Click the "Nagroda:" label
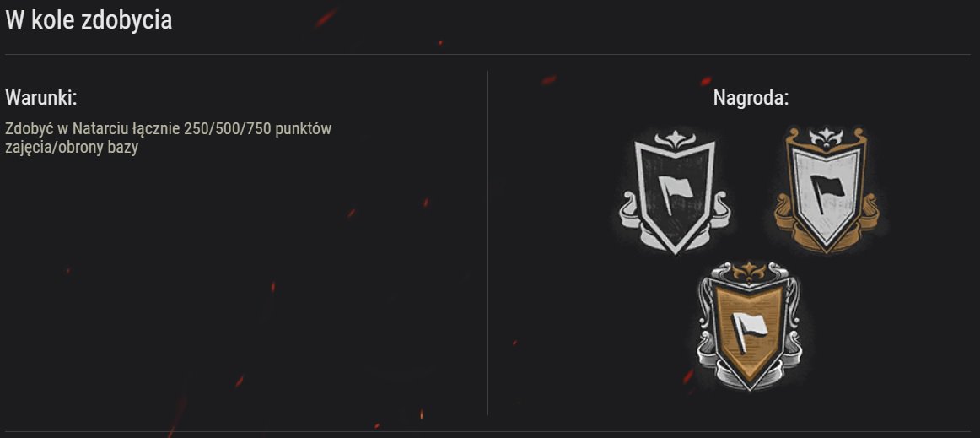 [751, 98]
